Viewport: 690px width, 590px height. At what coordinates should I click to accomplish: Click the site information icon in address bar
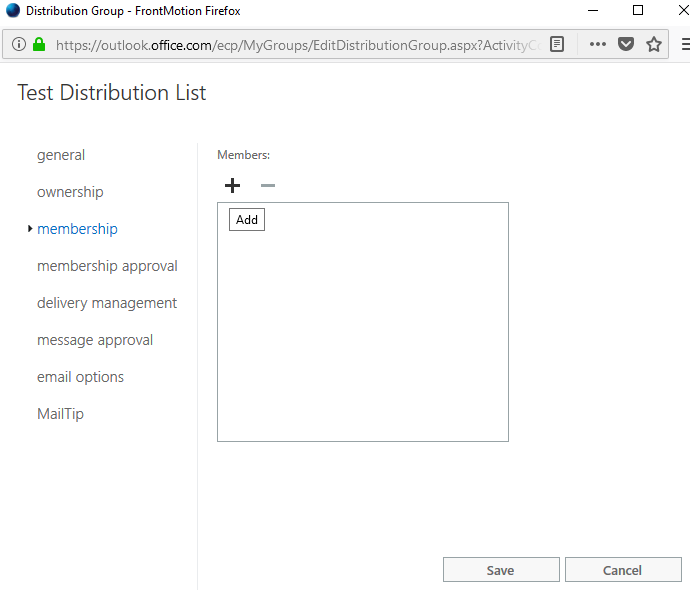(19, 45)
